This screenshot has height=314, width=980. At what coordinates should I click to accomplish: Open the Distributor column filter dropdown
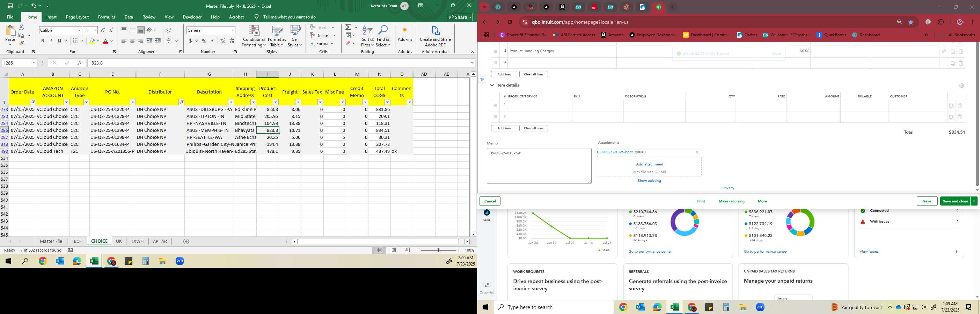[x=182, y=102]
